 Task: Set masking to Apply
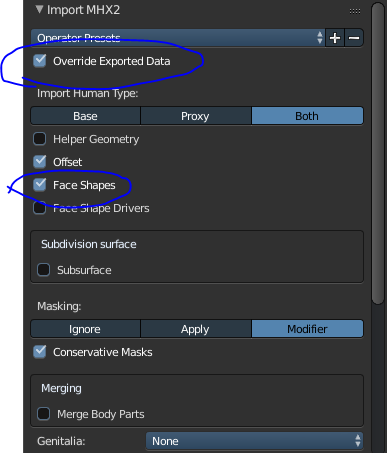click(196, 329)
